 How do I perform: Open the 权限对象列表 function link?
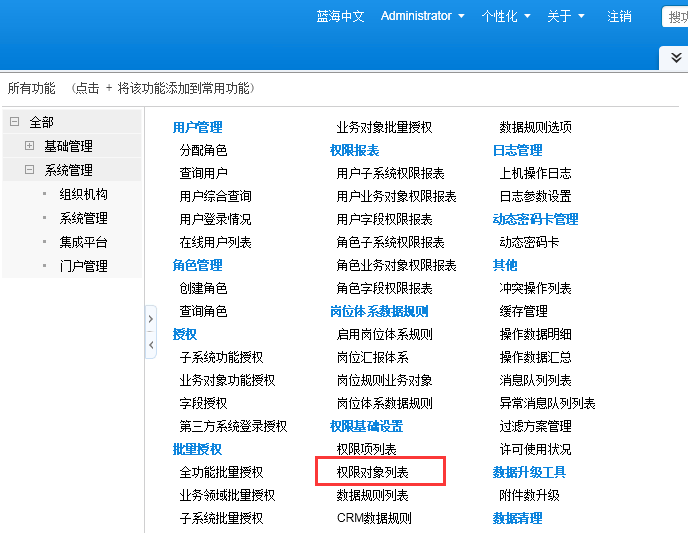pos(373,472)
